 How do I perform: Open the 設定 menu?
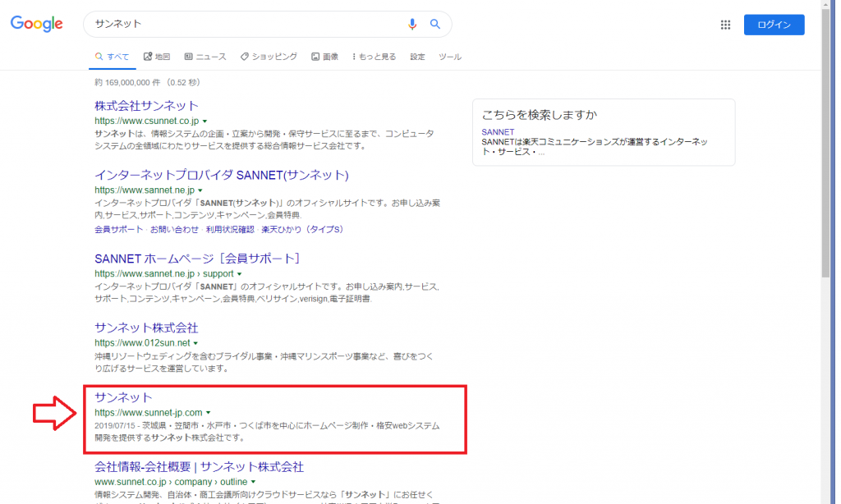[417, 57]
